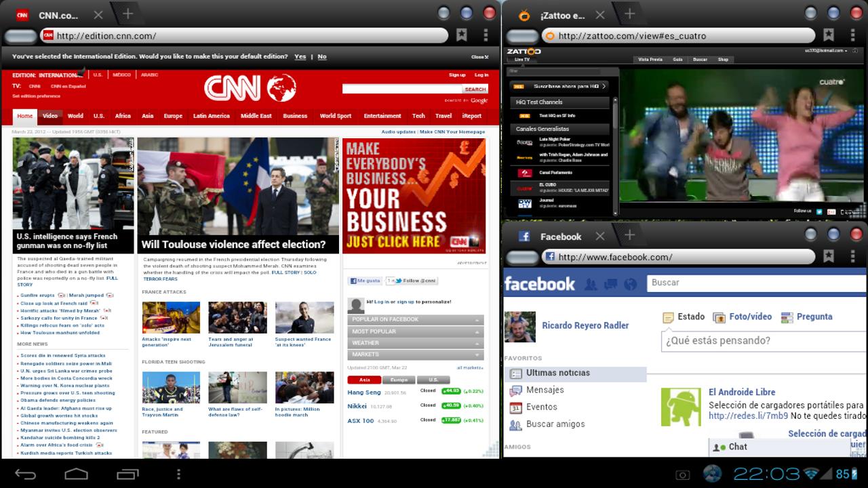Bookmark the Facebook page with star icon
The image size is (868, 488).
pyautogui.click(x=829, y=256)
